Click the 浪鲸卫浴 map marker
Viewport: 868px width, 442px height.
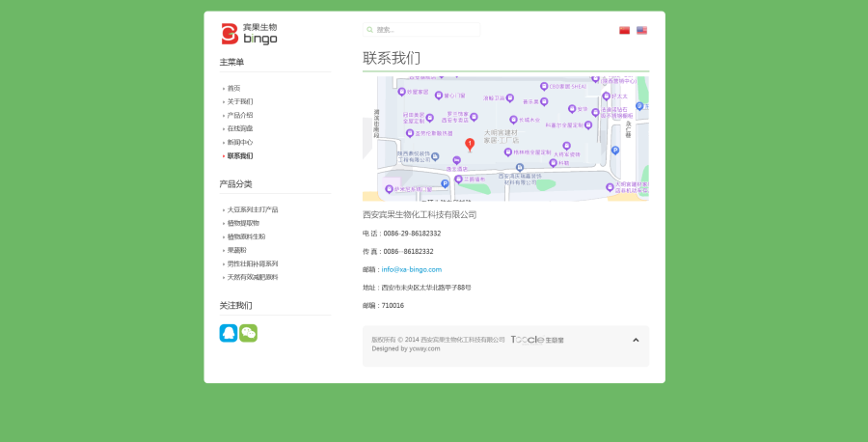(x=510, y=98)
